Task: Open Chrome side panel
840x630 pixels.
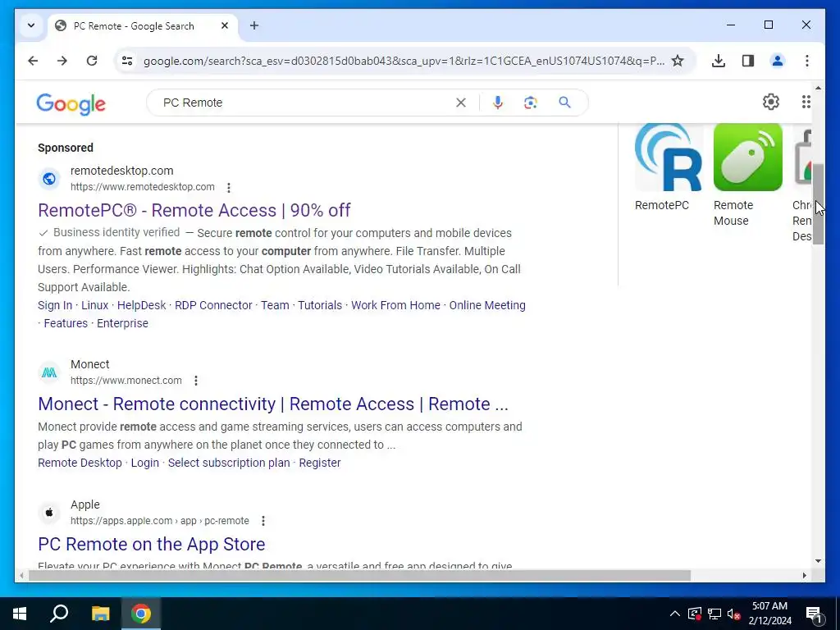Action: pyautogui.click(x=748, y=61)
